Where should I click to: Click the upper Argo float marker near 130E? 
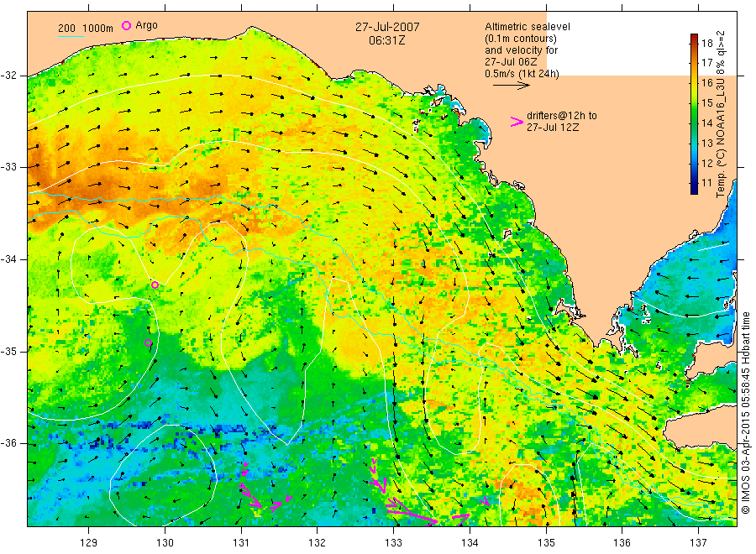click(155, 285)
